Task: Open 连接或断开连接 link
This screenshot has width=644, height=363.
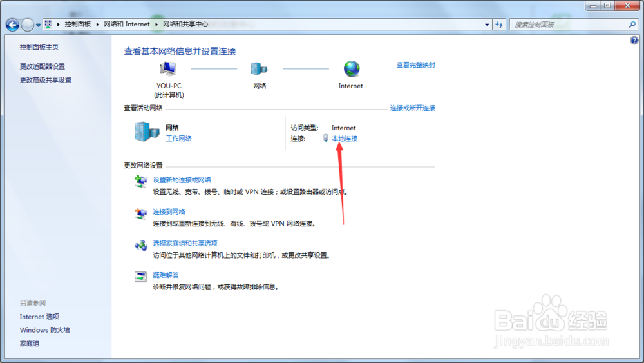Action: tap(412, 108)
